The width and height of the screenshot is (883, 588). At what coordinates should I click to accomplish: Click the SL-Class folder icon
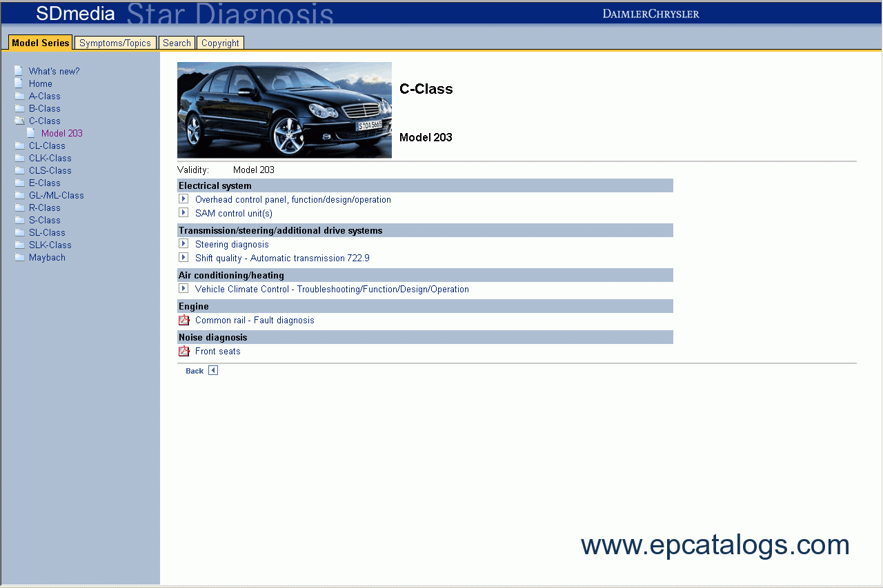coord(19,232)
